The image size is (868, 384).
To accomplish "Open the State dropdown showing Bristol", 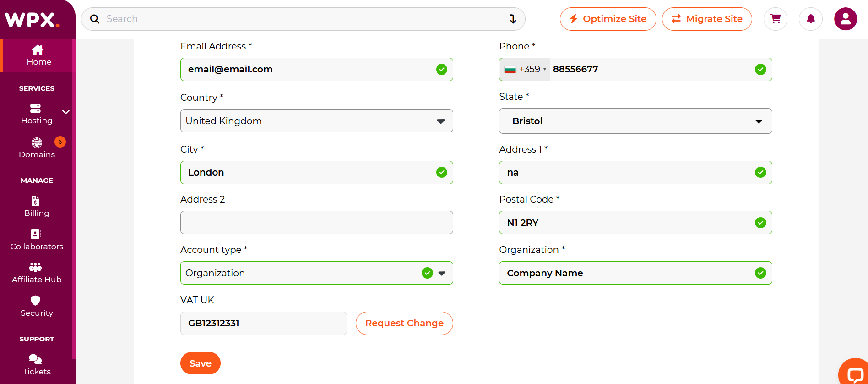I will [635, 121].
